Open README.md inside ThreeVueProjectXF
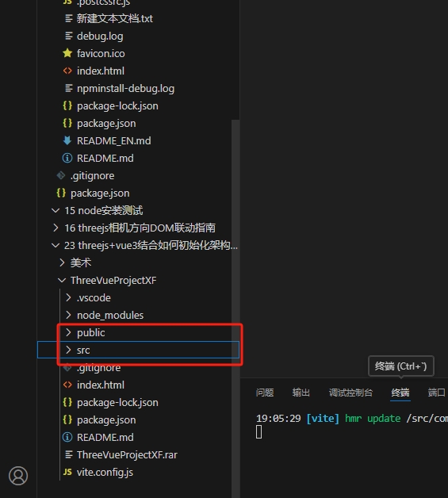Screen dimensions: 448x498 click(105, 437)
